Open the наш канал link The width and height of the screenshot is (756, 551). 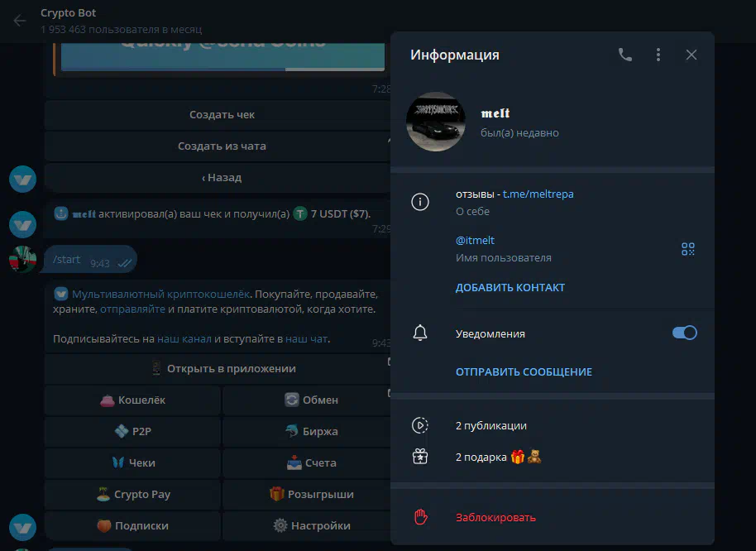pyautogui.click(x=184, y=339)
